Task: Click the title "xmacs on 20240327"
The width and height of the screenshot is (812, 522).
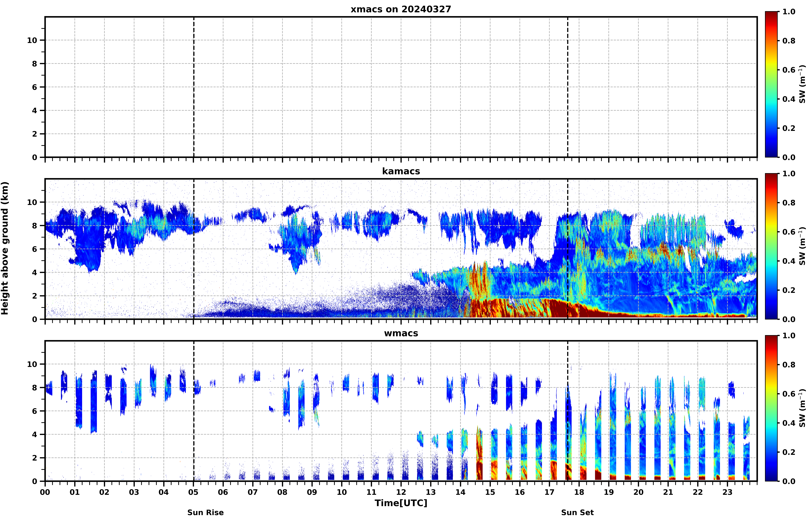Action: (x=401, y=9)
